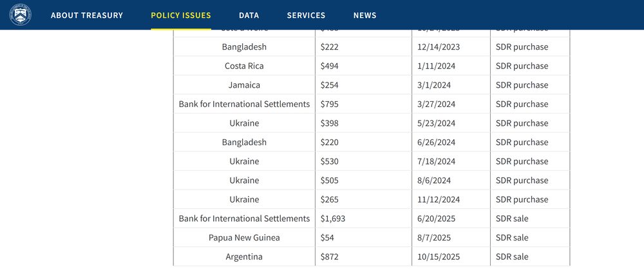
Task: Click the $872 amount cell
Action: [x=330, y=257]
